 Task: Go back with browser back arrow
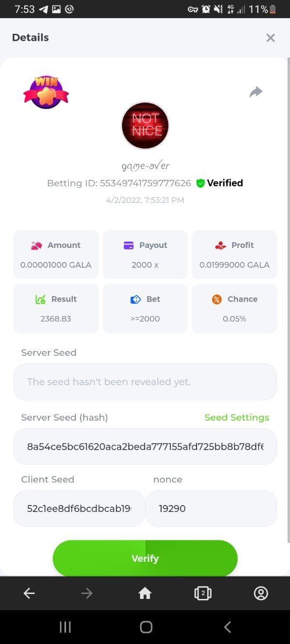pos(29,593)
